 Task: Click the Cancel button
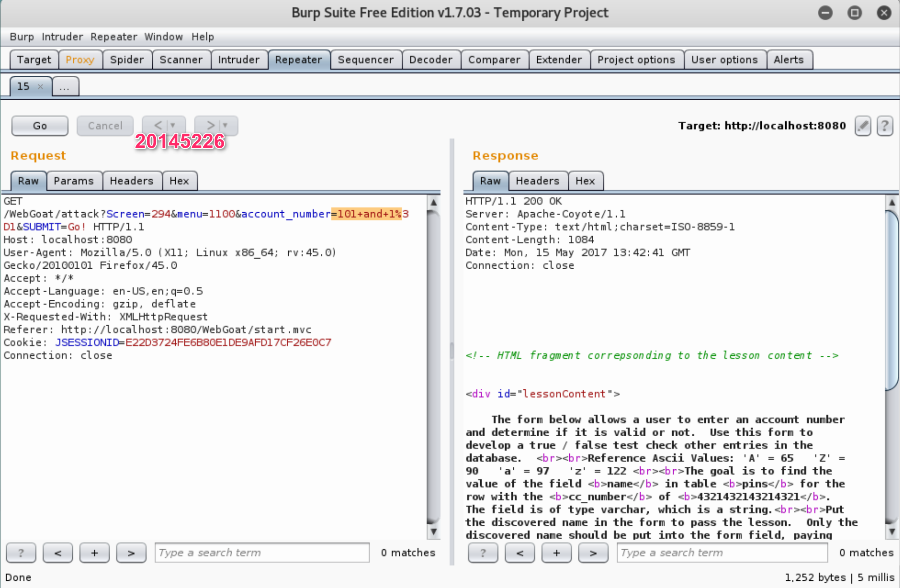point(105,126)
